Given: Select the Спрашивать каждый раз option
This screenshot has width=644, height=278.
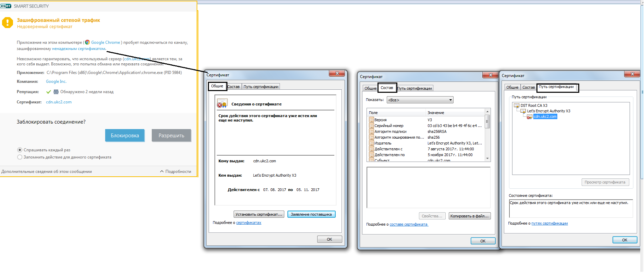Looking at the screenshot, I should point(20,150).
